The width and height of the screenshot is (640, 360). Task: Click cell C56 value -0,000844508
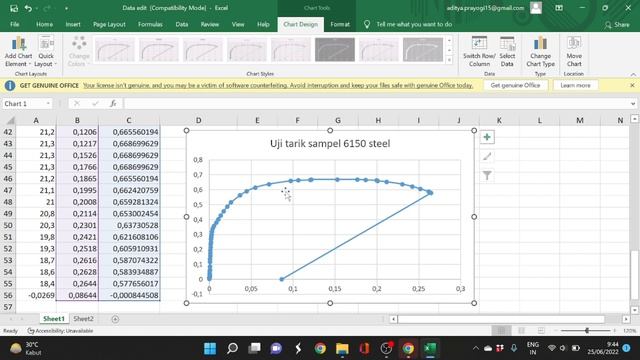click(x=129, y=295)
